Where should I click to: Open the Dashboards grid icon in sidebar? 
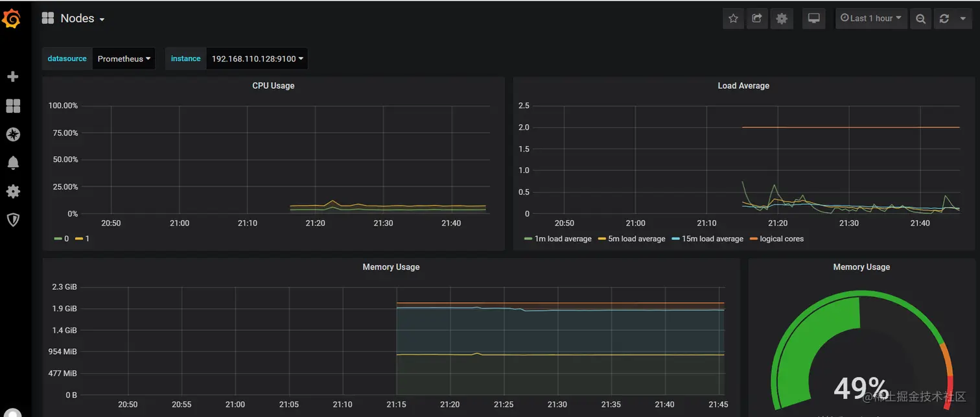[x=13, y=106]
